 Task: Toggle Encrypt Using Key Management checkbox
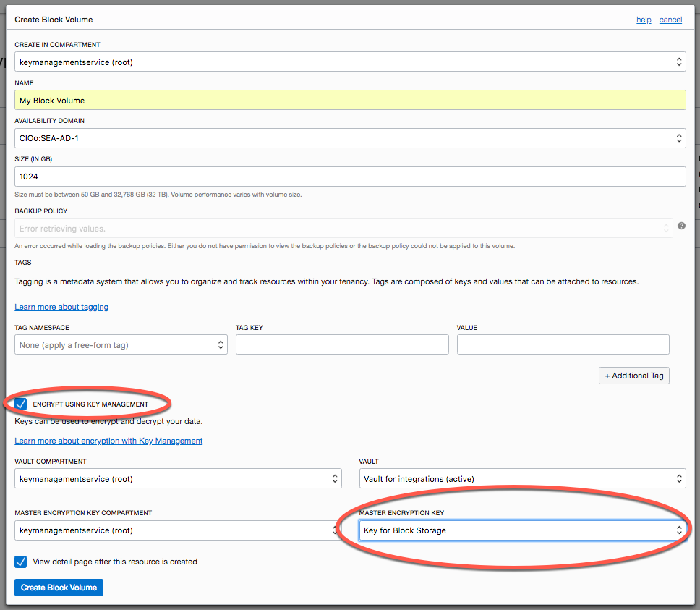tap(21, 404)
